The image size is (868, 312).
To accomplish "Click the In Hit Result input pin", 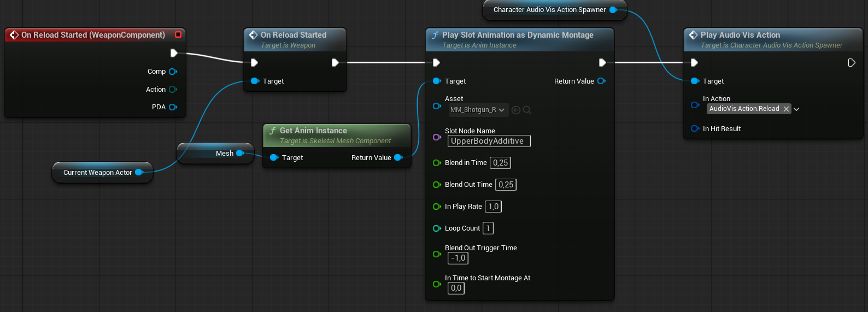I will click(x=695, y=129).
